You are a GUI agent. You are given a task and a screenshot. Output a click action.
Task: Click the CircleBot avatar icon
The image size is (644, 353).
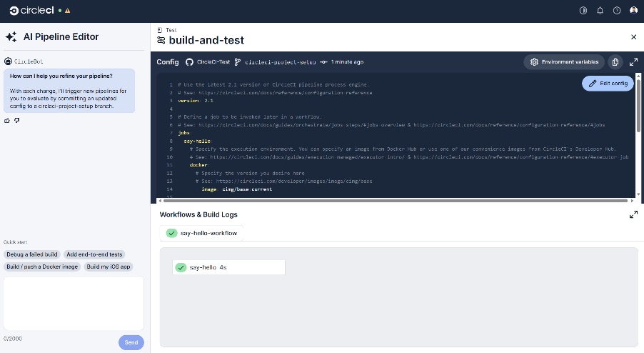(x=8, y=61)
